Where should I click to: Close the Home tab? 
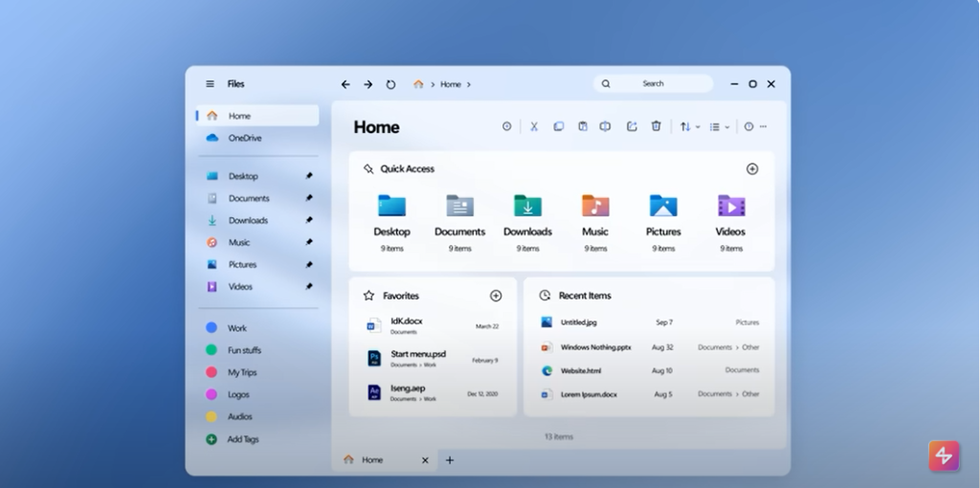click(425, 460)
